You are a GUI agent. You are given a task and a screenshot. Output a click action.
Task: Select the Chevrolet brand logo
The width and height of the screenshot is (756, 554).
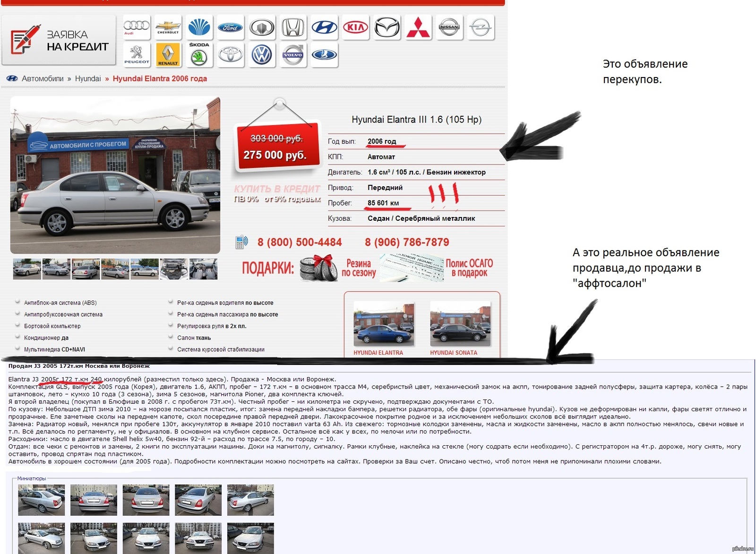point(168,27)
